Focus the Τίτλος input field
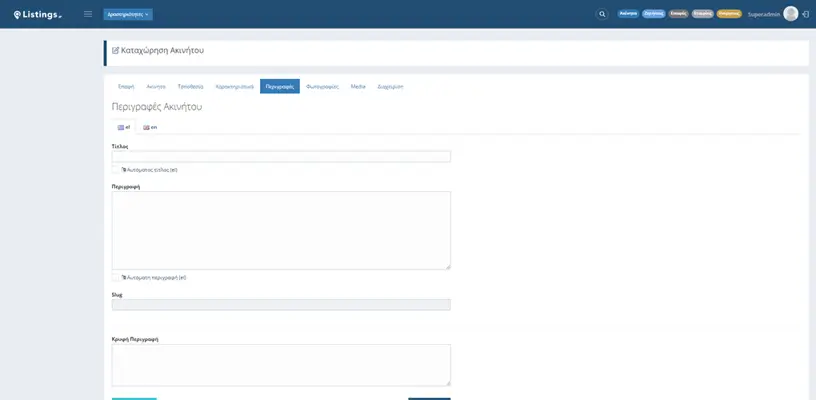 [x=281, y=157]
